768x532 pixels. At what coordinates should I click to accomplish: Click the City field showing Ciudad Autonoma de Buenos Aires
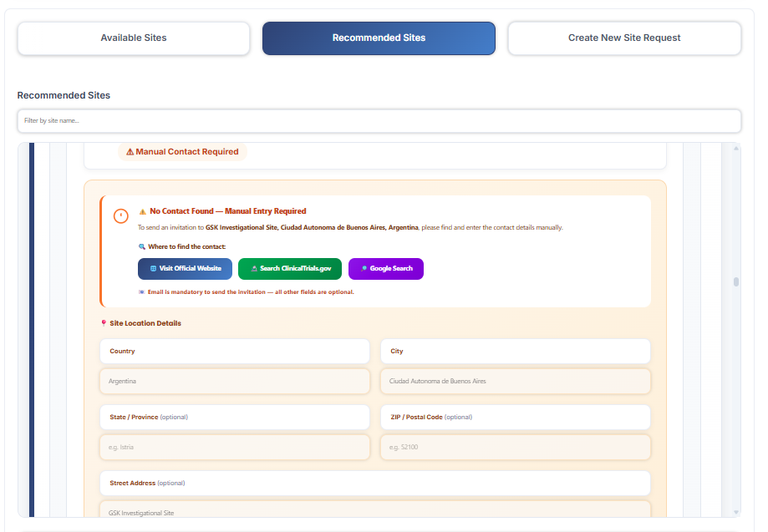(x=515, y=381)
